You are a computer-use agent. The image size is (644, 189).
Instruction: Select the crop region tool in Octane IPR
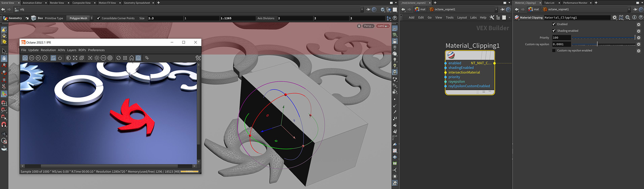click(x=147, y=58)
